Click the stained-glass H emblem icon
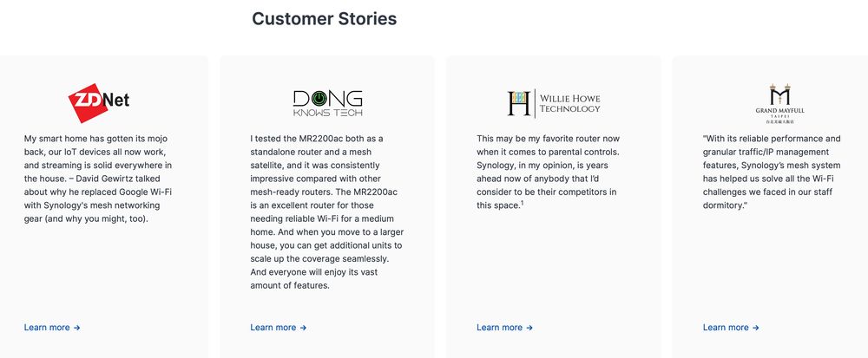The image size is (868, 358). (x=518, y=103)
